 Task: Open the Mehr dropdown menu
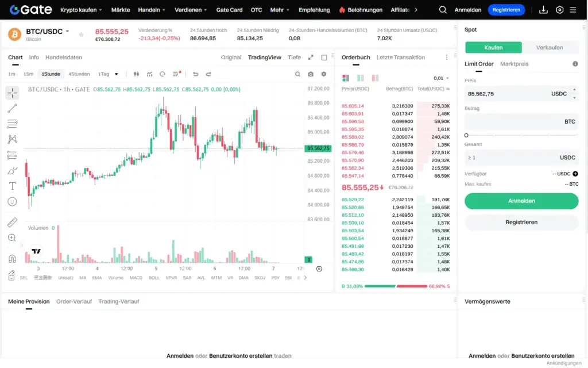280,10
